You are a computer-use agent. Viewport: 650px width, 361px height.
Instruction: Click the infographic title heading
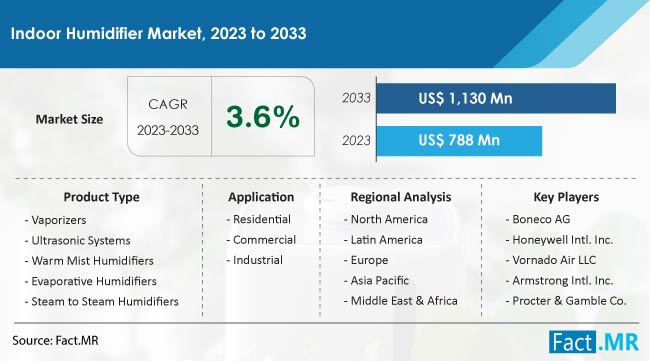tap(159, 34)
